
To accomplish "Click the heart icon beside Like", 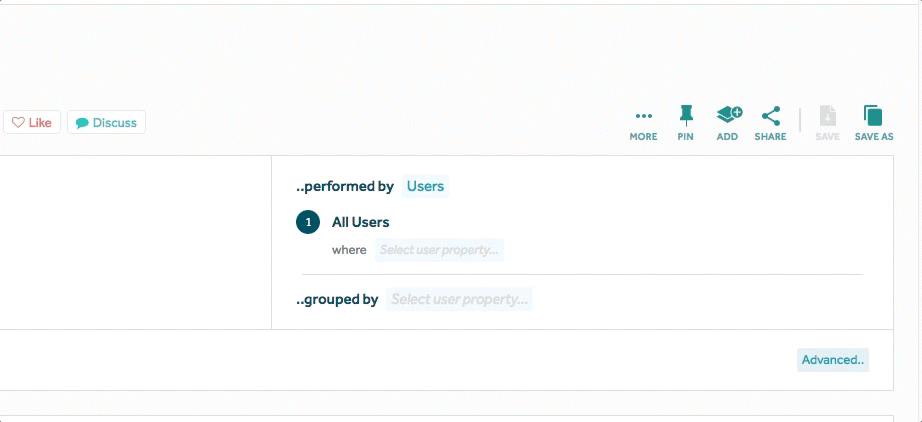I will (x=18, y=123).
